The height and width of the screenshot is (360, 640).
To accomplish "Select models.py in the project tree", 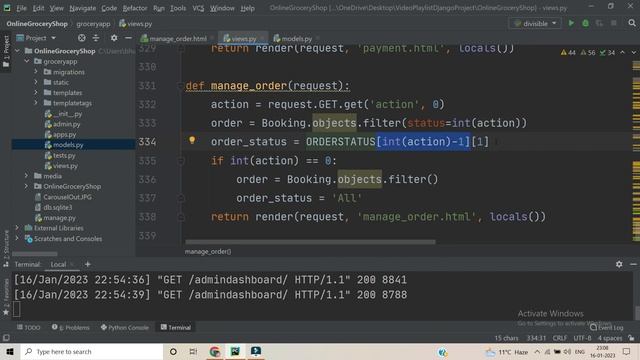I will (68, 145).
